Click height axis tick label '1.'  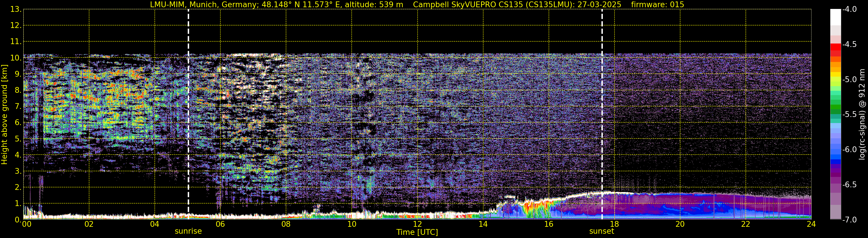click(x=18, y=204)
